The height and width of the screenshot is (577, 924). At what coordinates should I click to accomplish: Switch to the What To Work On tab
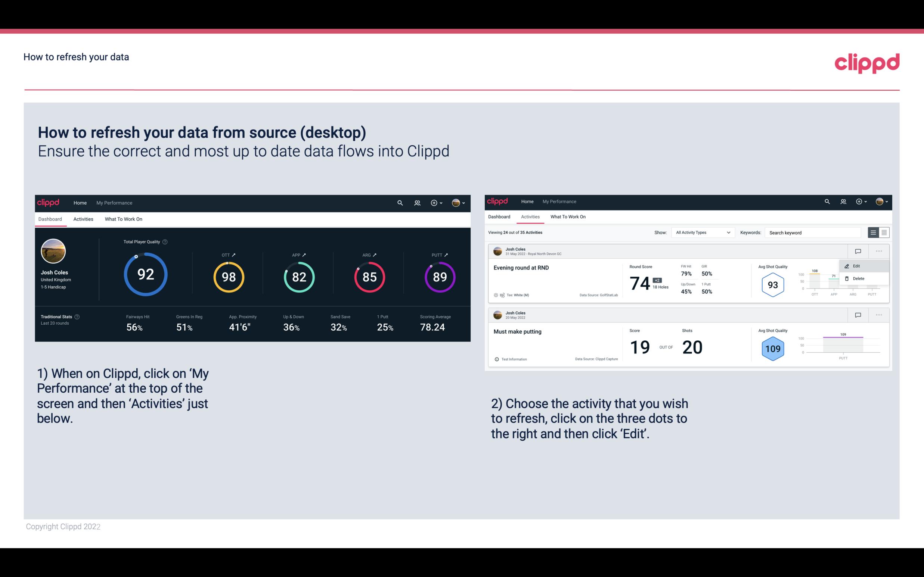[123, 219]
